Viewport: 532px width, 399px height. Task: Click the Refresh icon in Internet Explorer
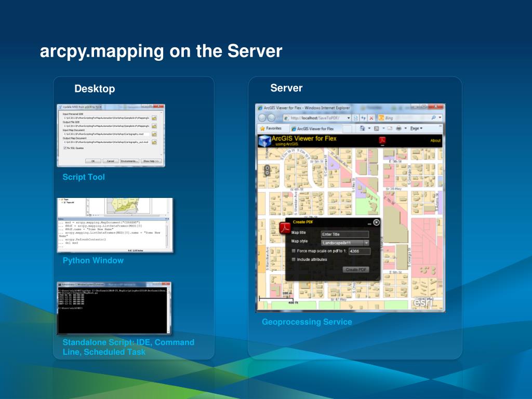pyautogui.click(x=363, y=118)
